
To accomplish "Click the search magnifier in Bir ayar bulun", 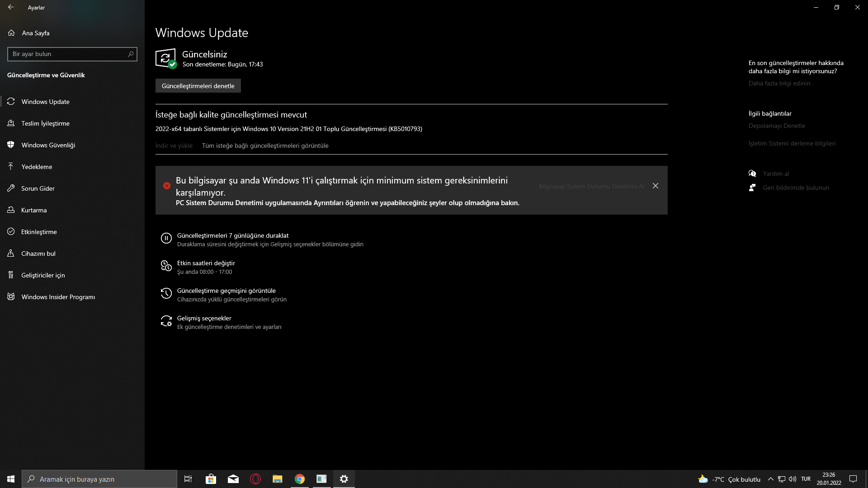I will 131,54.
